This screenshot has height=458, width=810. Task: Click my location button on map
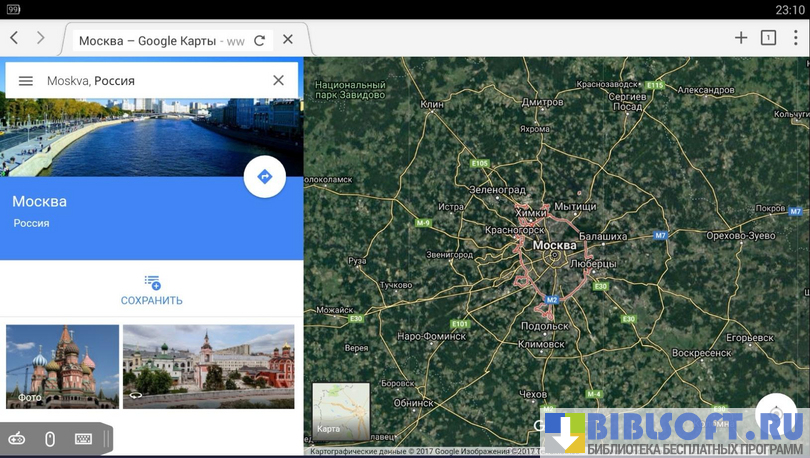pos(776,412)
